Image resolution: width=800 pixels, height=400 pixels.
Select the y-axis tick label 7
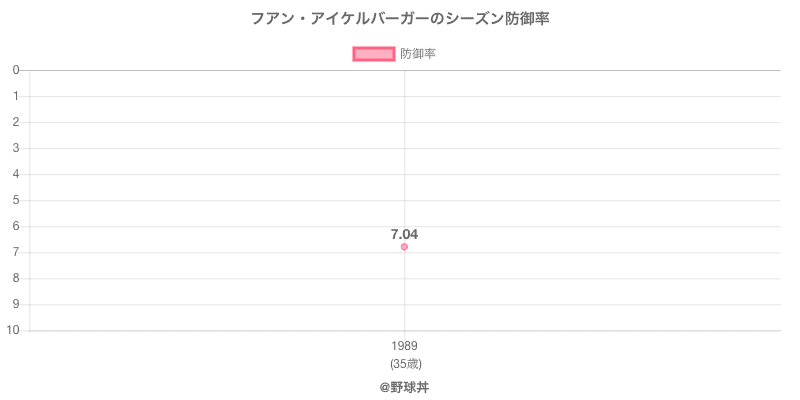coord(17,252)
